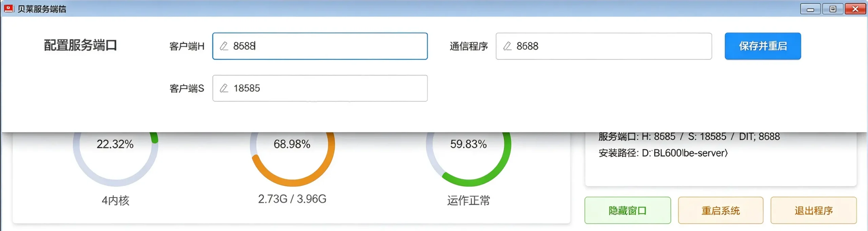Click the pencil icon in 客户端S field
Image resolution: width=868 pixels, height=231 pixels.
(x=224, y=88)
